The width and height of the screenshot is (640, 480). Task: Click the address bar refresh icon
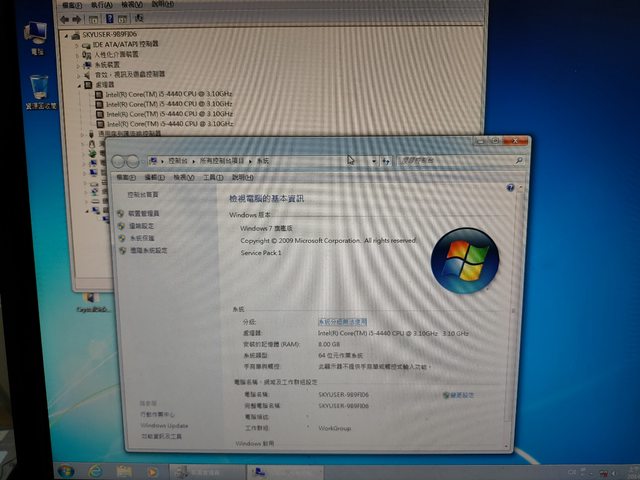[x=385, y=160]
